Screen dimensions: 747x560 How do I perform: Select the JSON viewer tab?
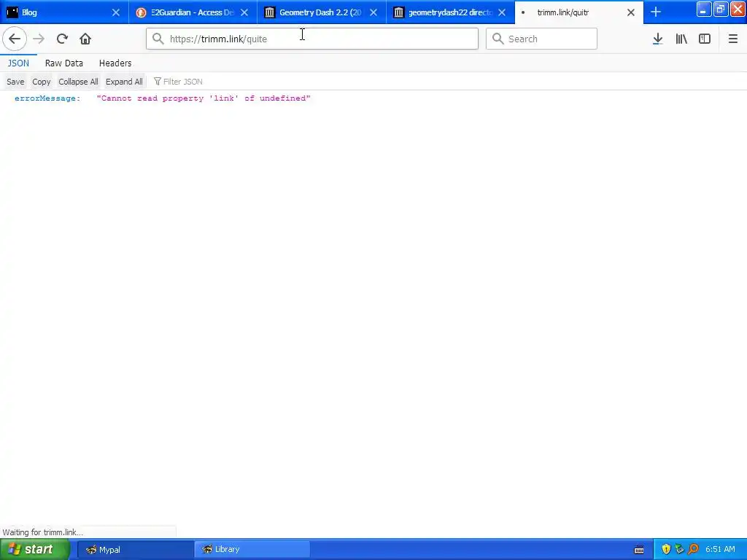18,63
